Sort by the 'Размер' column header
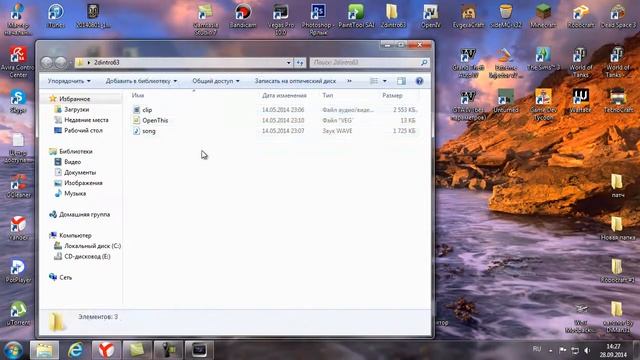 (392, 95)
